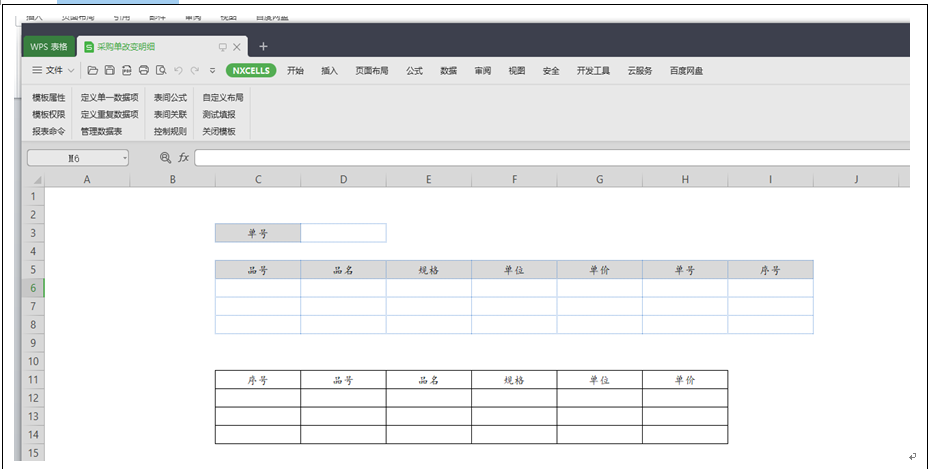
Task: Click the 关闭模板 button
Action: (219, 131)
